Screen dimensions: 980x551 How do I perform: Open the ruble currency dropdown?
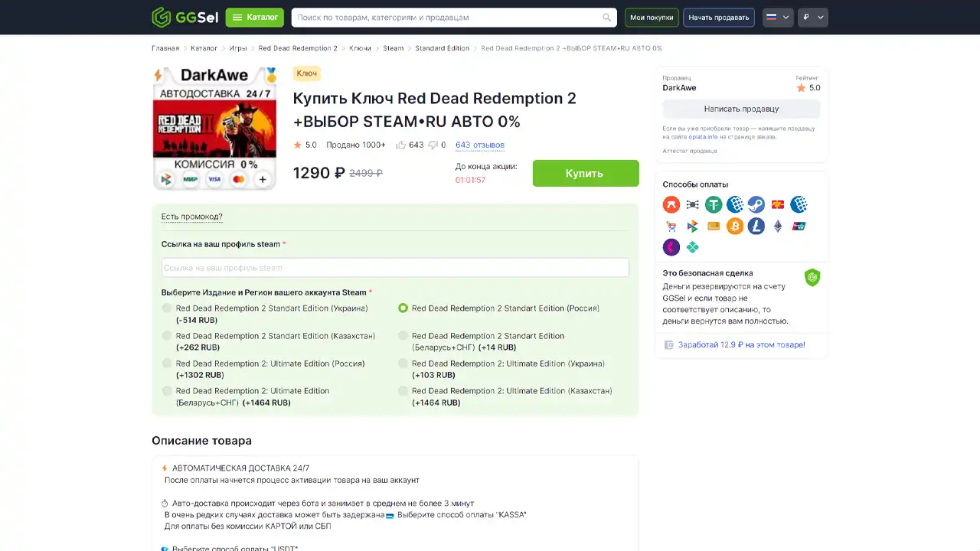(813, 18)
